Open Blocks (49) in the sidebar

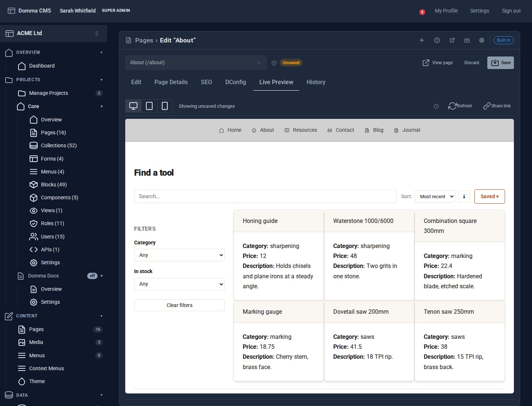click(x=54, y=185)
